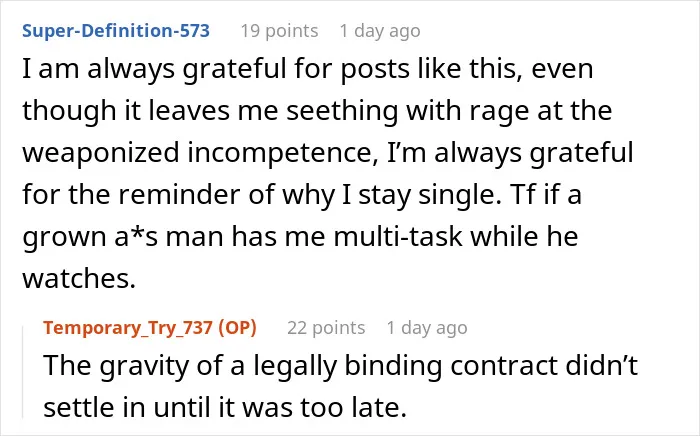Screen dimensions: 700x436
Task: Click the word 'multi-task' in the comment
Action: [398, 237]
